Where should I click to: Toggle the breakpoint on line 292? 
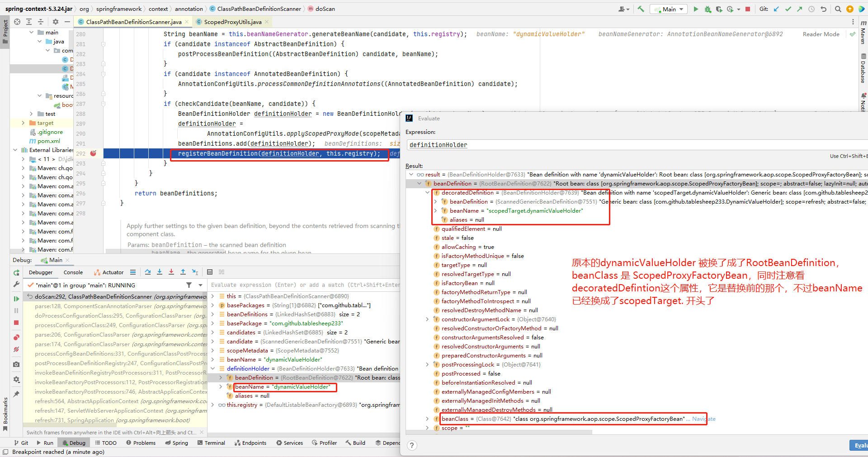point(93,153)
